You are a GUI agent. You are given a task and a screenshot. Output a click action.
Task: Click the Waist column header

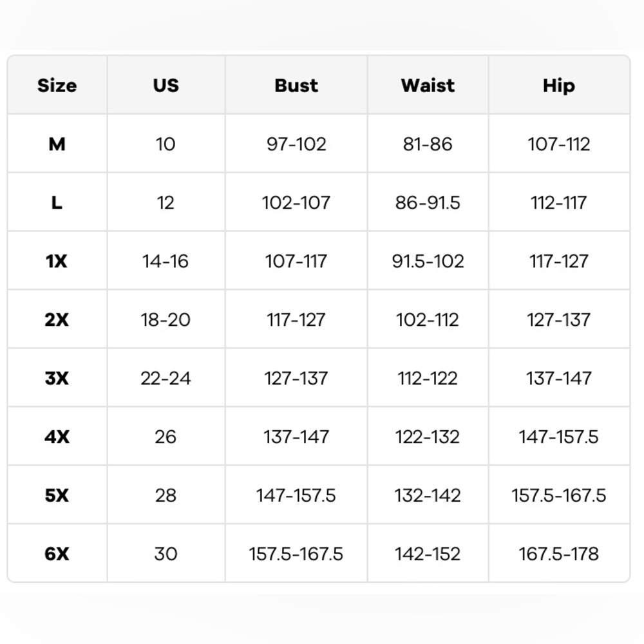(x=428, y=86)
